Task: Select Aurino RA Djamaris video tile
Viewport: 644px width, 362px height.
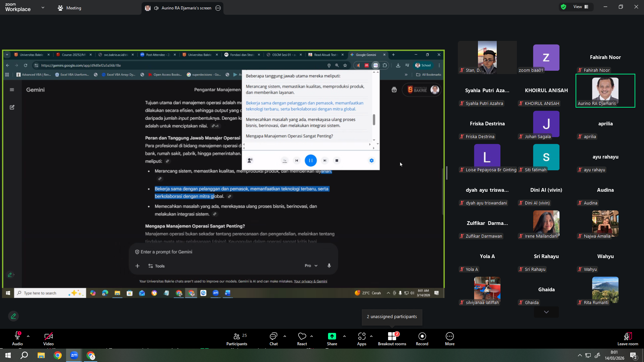Action: (605, 90)
